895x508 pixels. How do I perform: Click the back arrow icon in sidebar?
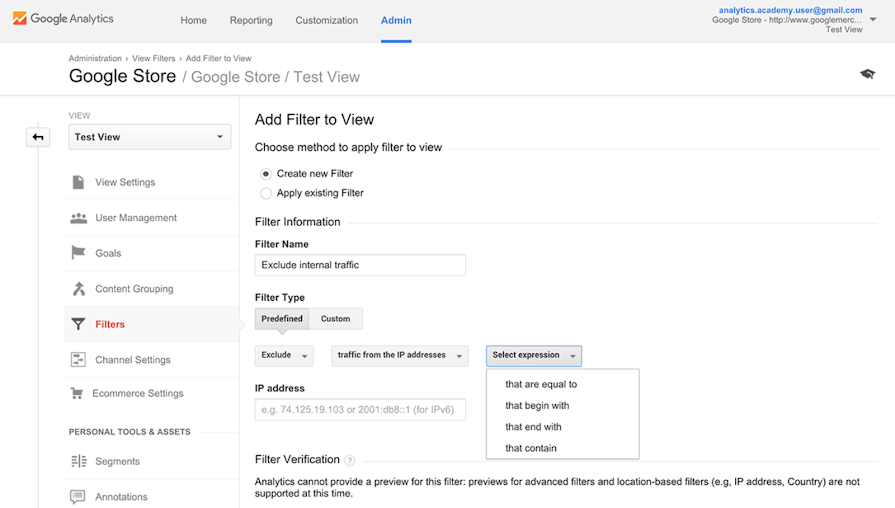[x=38, y=137]
